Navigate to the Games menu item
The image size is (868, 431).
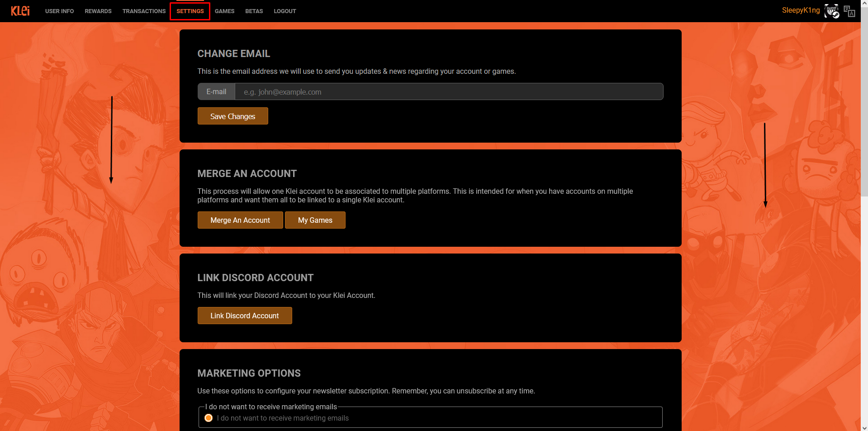click(x=224, y=11)
